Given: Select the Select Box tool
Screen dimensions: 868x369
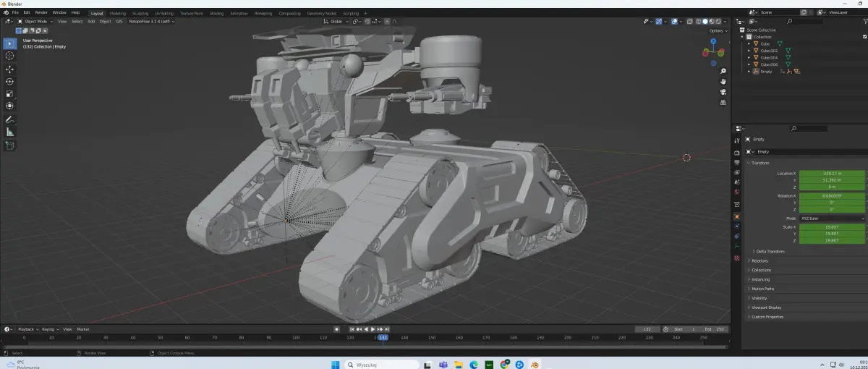Looking at the screenshot, I should click(x=9, y=43).
